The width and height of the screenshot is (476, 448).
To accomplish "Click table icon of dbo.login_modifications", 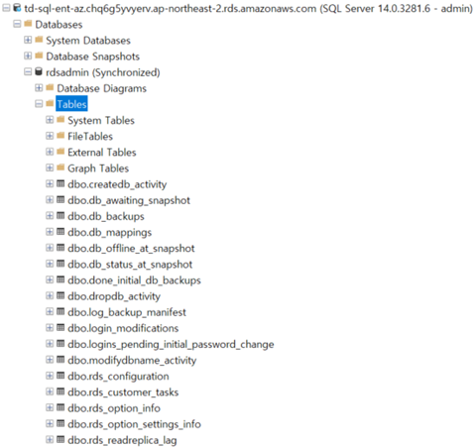I will (x=60, y=327).
